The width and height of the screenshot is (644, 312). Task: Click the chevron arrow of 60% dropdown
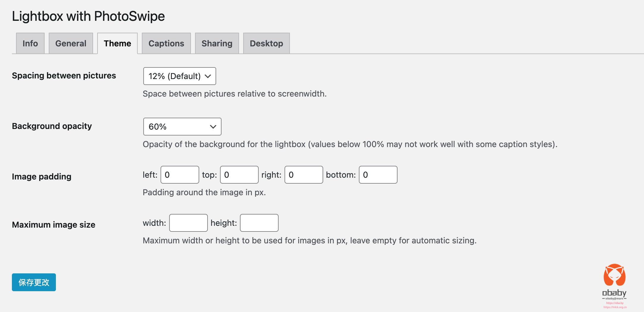tap(213, 127)
